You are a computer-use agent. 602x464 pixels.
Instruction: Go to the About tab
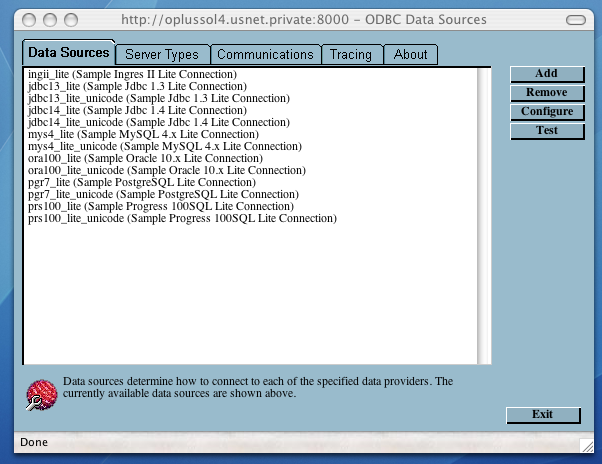click(410, 55)
